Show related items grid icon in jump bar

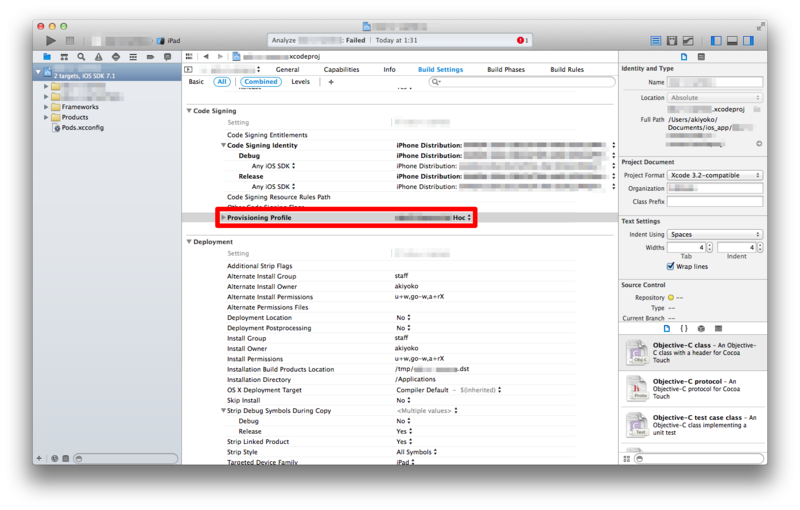click(189, 56)
